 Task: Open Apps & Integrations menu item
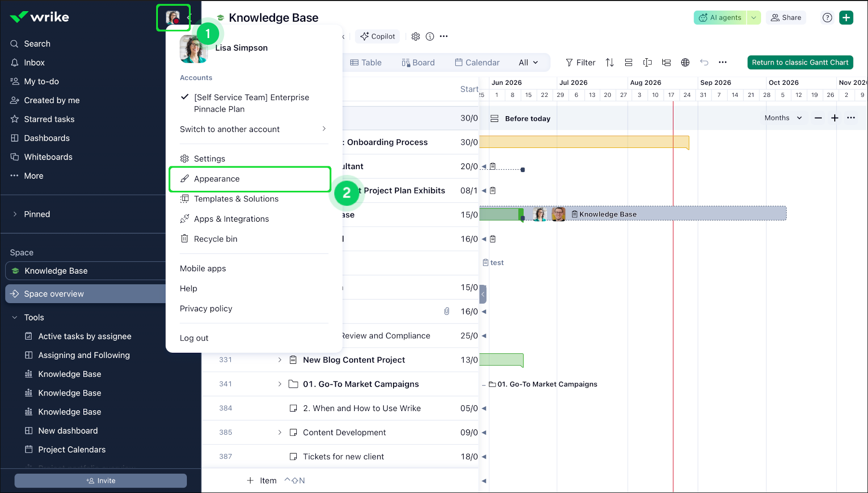tap(224, 219)
